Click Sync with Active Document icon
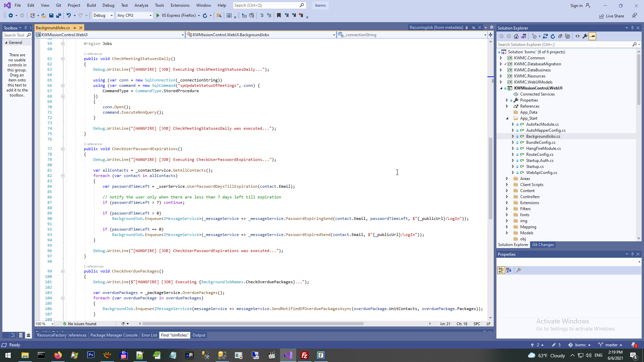Screen dimensions: 644x362 point(545,36)
